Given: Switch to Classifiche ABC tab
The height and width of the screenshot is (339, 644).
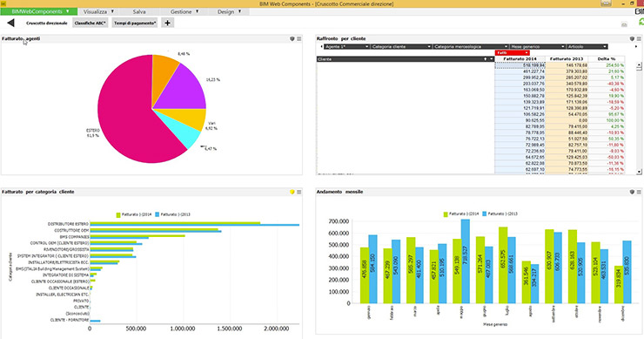Looking at the screenshot, I should pyautogui.click(x=90, y=23).
